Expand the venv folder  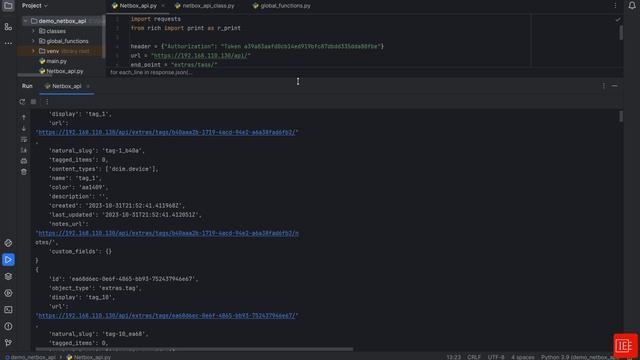[33, 51]
